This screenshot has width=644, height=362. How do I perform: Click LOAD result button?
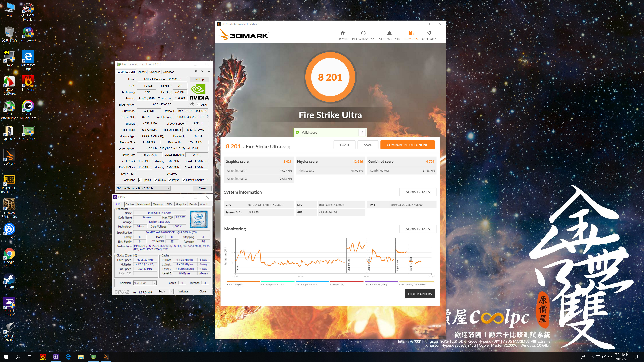(344, 145)
